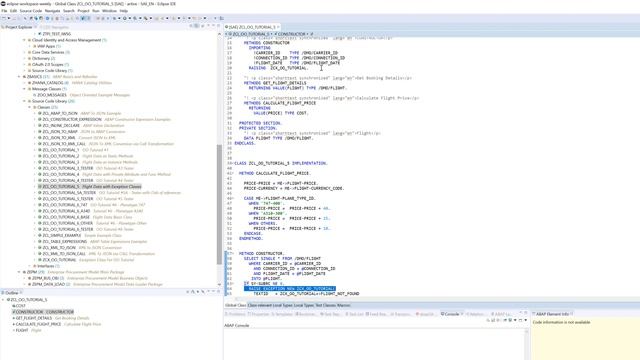Expand the ZEPM_BUS_OBJ package
The width and height of the screenshot is (640, 360).
[24, 278]
